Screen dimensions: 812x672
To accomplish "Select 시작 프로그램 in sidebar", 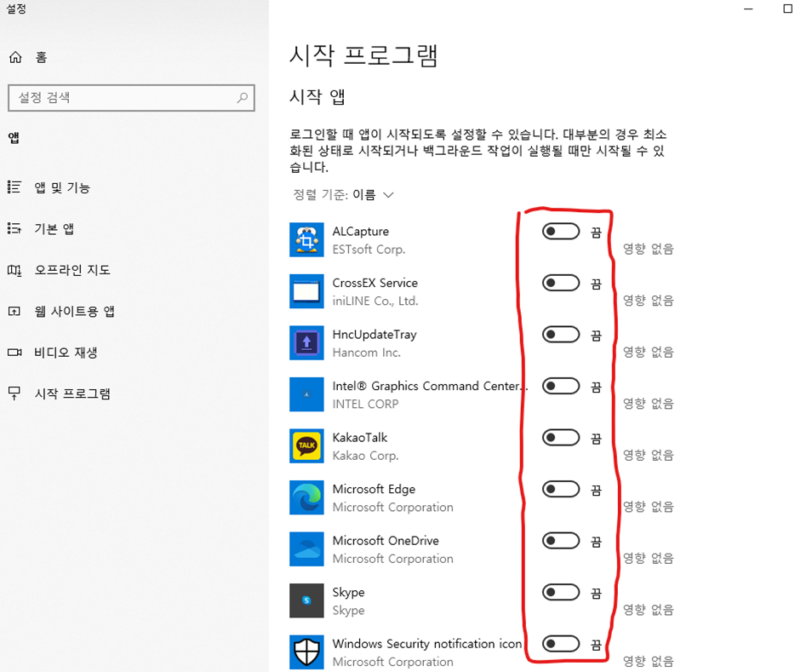I will [72, 393].
